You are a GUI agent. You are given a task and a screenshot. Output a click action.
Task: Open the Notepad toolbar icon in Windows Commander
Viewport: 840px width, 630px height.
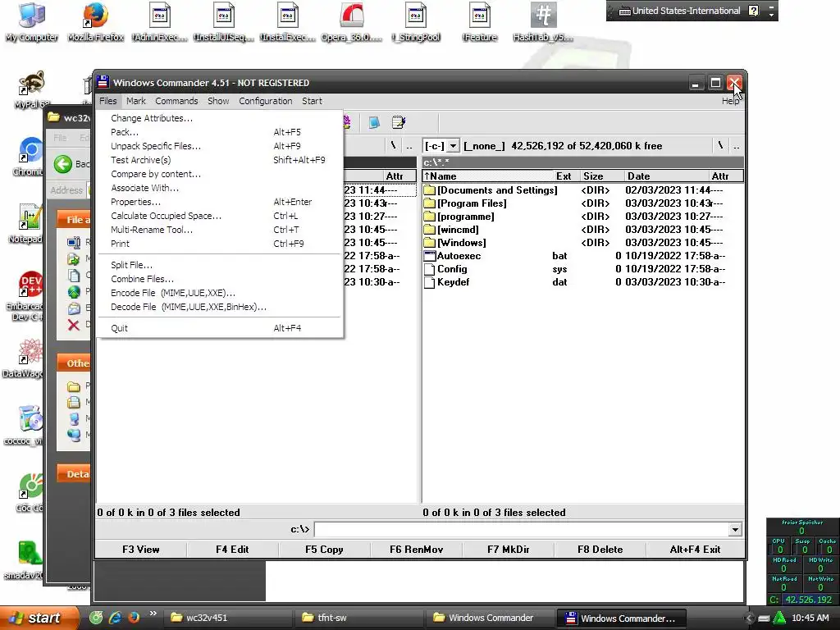click(398, 123)
